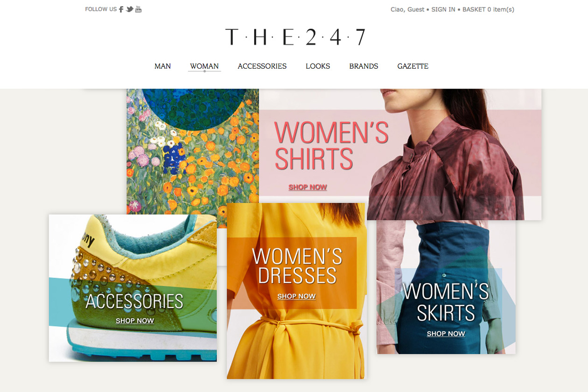The width and height of the screenshot is (588, 392).
Task: Open the MAN menu
Action: click(x=162, y=66)
